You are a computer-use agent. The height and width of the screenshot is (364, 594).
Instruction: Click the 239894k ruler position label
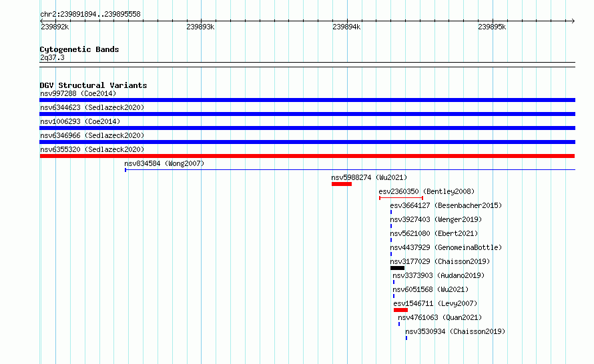346,27
